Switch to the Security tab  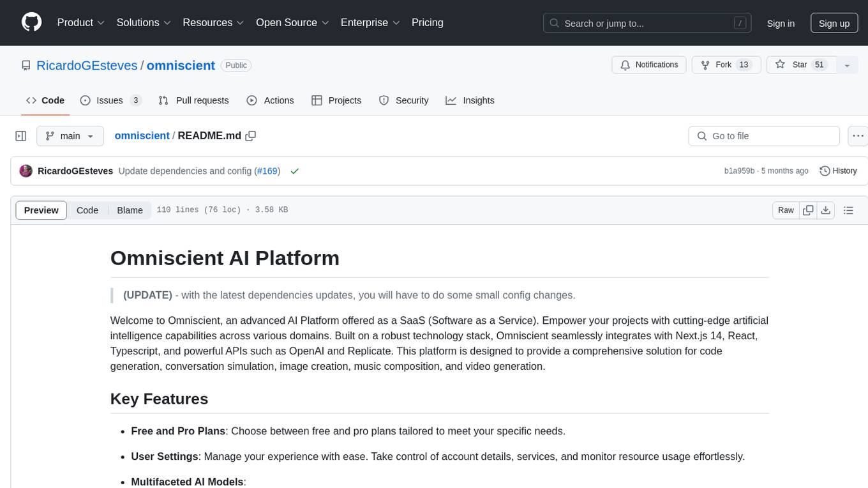403,100
